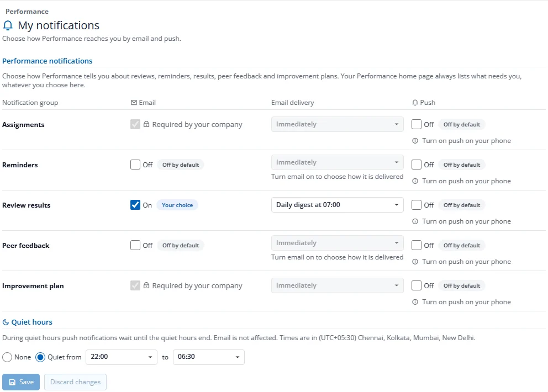Image resolution: width=548 pixels, height=392 pixels.
Task: Click the lock icon in the Improvement plan row
Action: coord(146,285)
